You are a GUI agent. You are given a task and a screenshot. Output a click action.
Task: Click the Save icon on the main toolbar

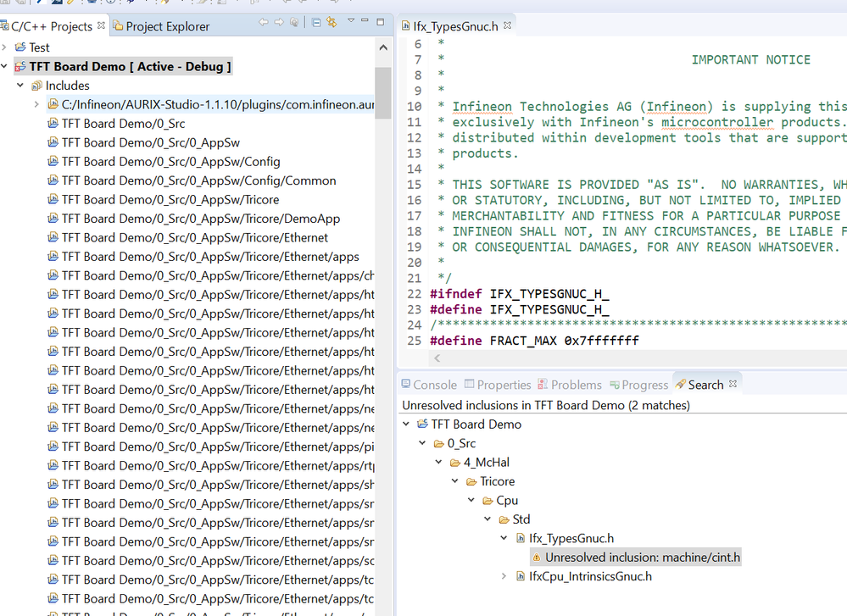5,4
